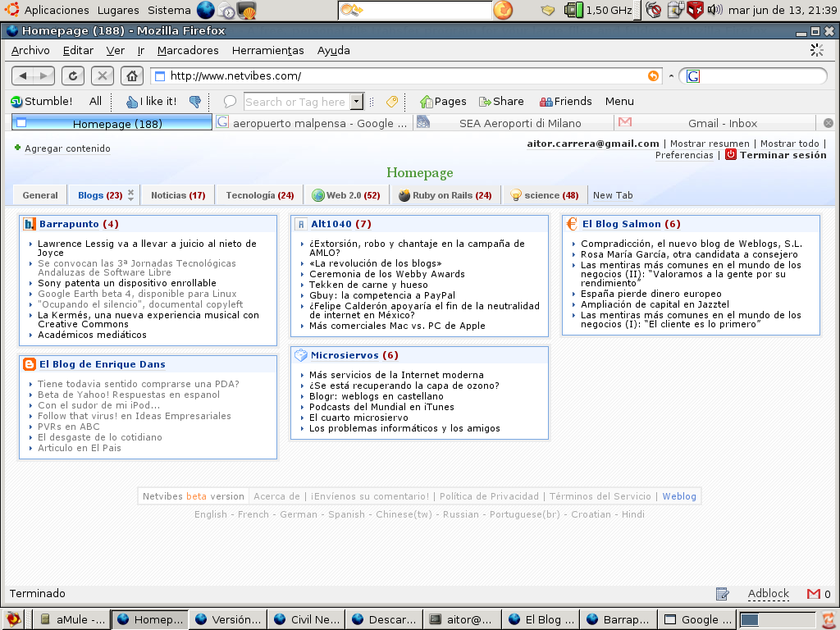This screenshot has height=630, width=840.
Task: Click the Google search engine icon
Action: [x=692, y=76]
